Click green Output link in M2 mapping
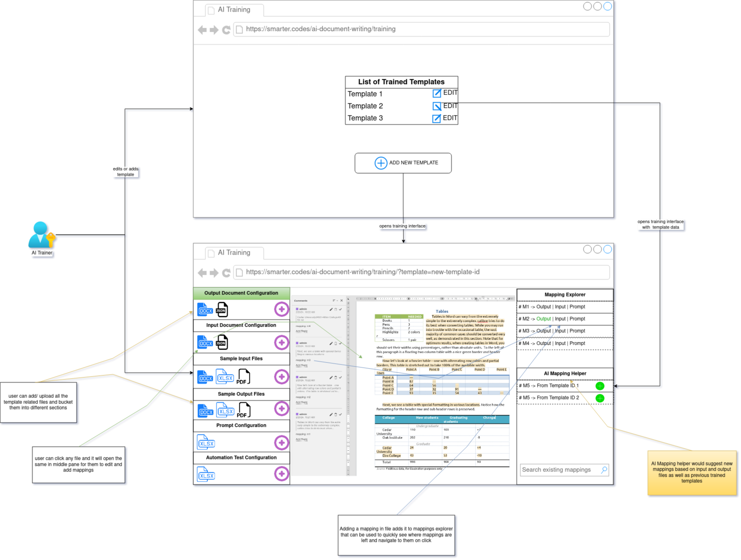741x560 pixels. pyautogui.click(x=543, y=319)
